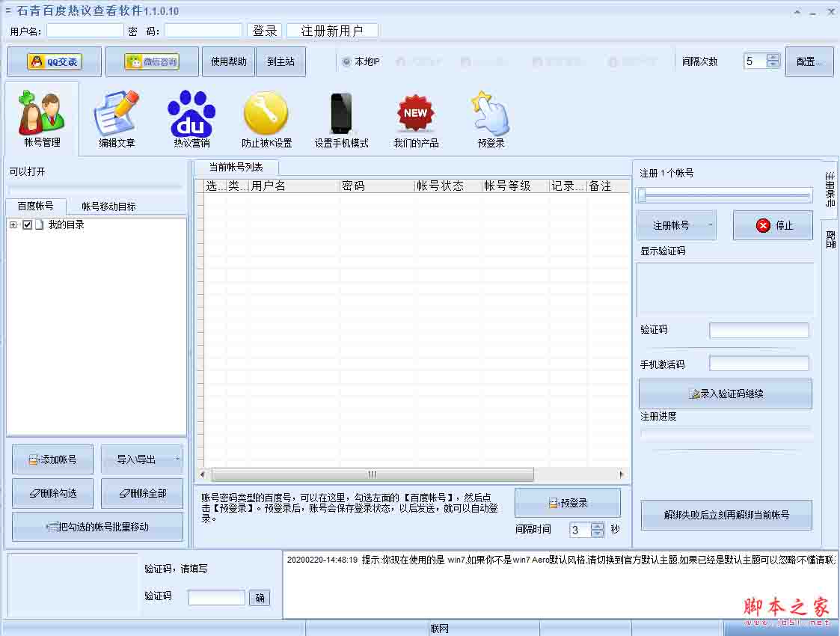Select the 本地IP radio button

346,62
